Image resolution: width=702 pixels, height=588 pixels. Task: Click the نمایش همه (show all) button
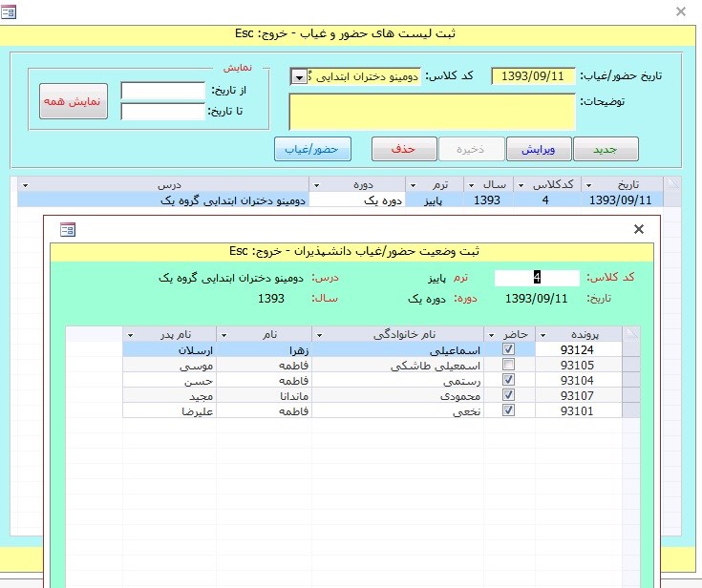tap(74, 101)
